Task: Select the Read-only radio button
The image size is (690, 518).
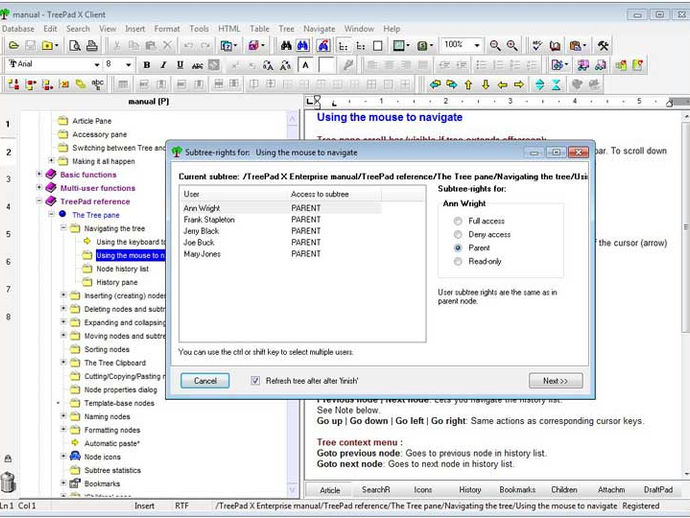Action: [458, 261]
